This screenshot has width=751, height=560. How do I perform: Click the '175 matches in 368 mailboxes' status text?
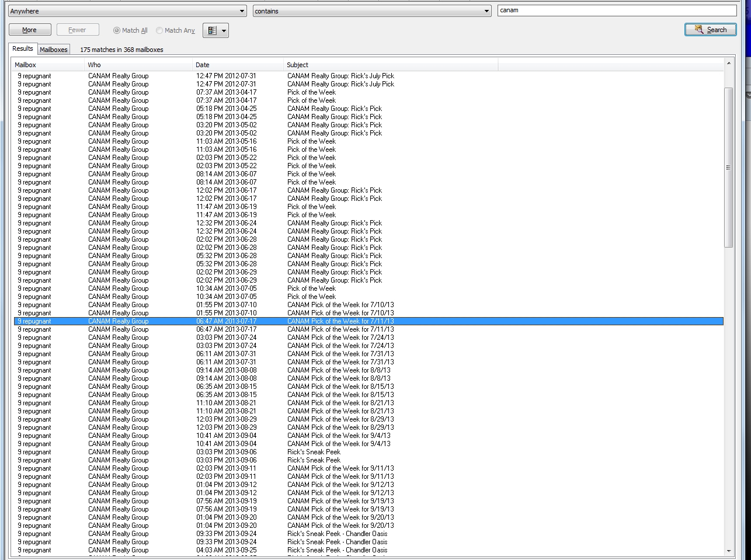[x=121, y=50]
